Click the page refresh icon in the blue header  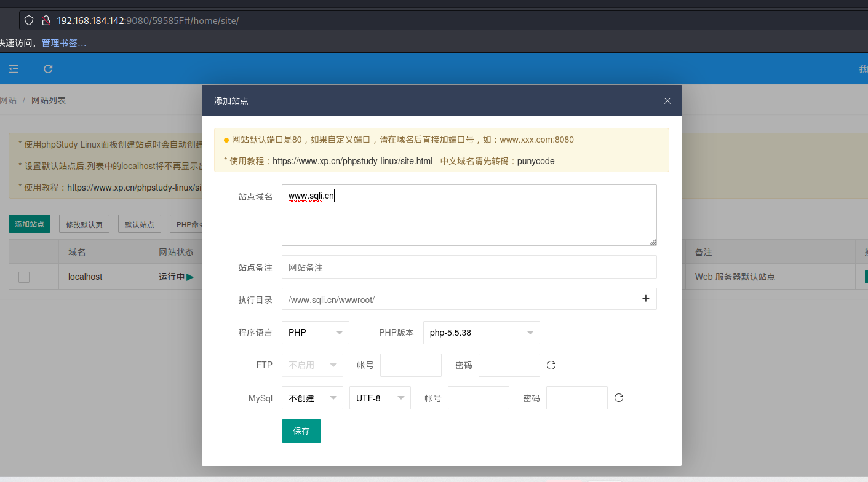point(48,69)
